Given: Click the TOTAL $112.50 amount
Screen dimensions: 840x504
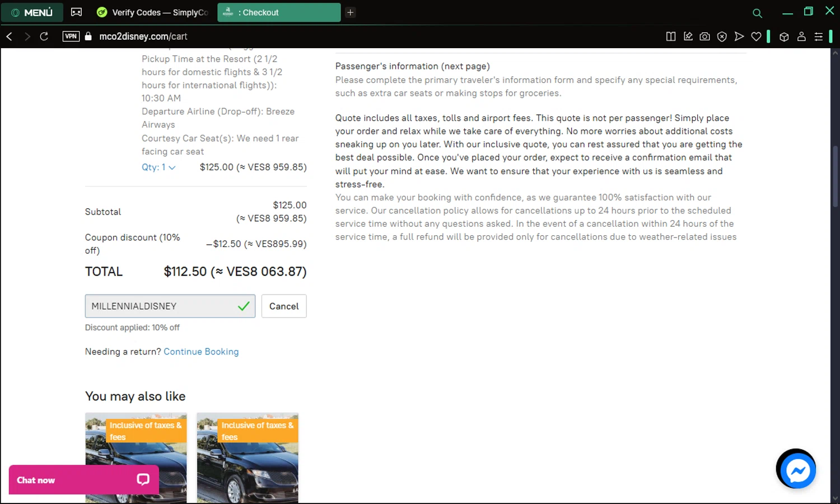Looking at the screenshot, I should click(x=235, y=272).
